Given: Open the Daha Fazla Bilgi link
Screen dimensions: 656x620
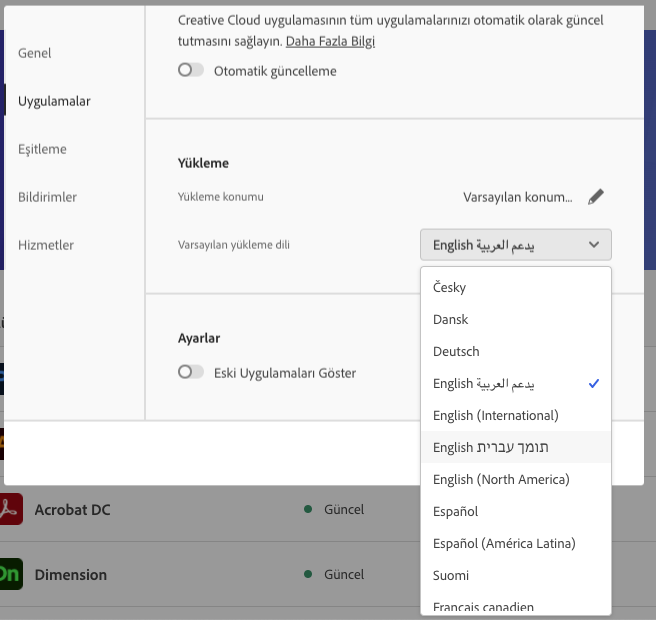Looking at the screenshot, I should 330,42.
